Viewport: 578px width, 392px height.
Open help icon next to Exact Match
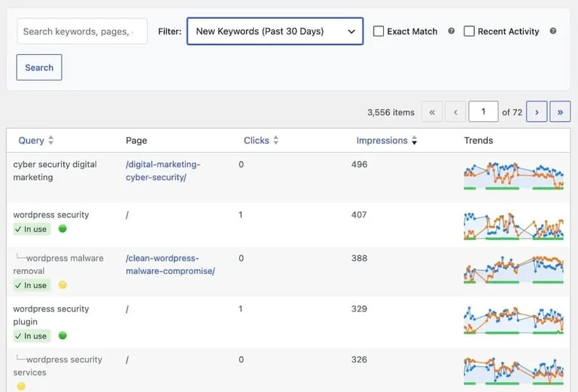(x=452, y=31)
